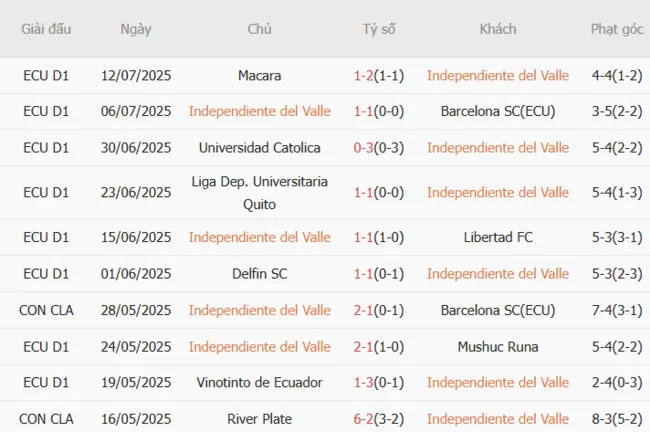Click the CON CLA label dated 28/05/2025
Viewport: 650px width, 432px height.
tap(46, 310)
